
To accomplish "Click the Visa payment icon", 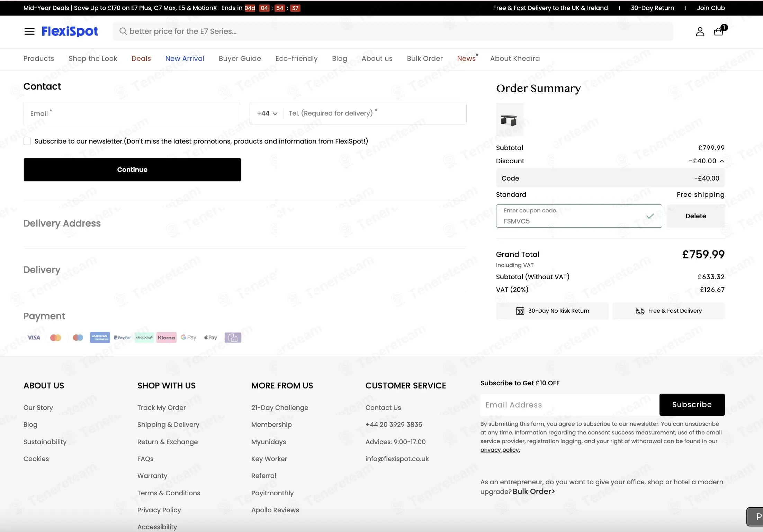I will pos(34,338).
